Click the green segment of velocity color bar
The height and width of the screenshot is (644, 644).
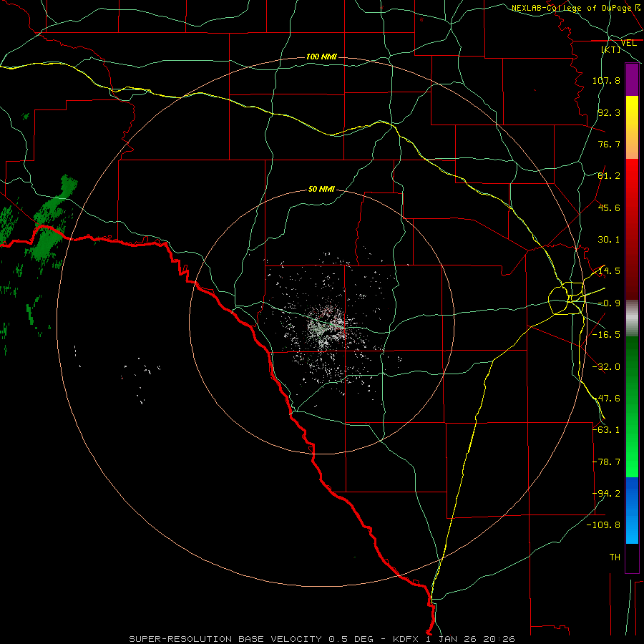(x=632, y=406)
